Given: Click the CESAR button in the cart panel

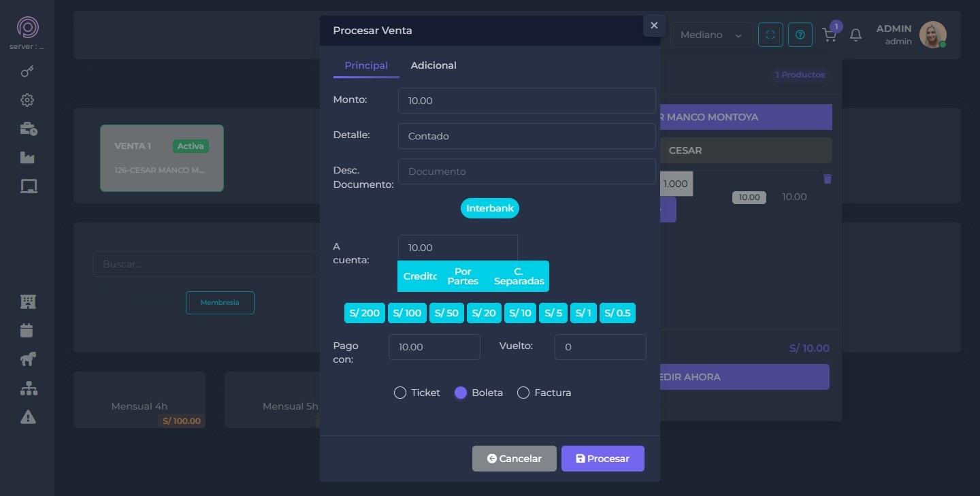Looking at the screenshot, I should pyautogui.click(x=746, y=150).
